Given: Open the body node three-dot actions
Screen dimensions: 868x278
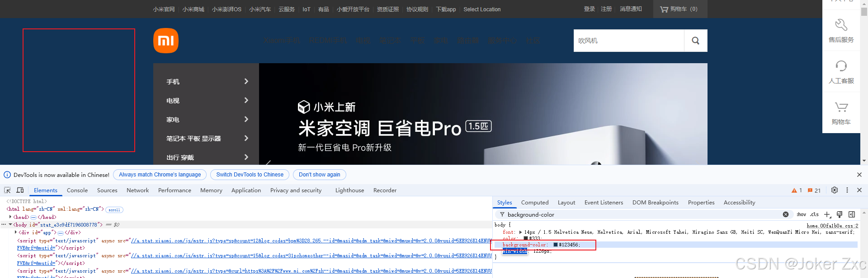Looking at the screenshot, I should pos(4,224).
